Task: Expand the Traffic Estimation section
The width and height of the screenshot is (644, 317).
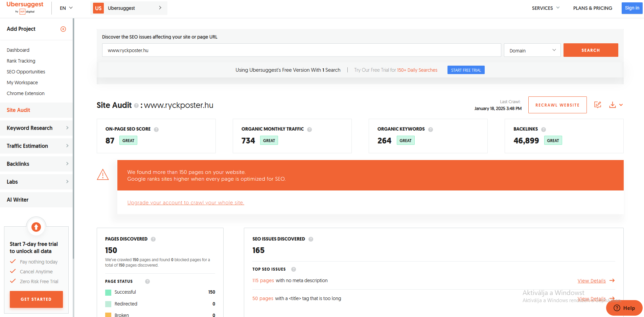Action: click(37, 146)
